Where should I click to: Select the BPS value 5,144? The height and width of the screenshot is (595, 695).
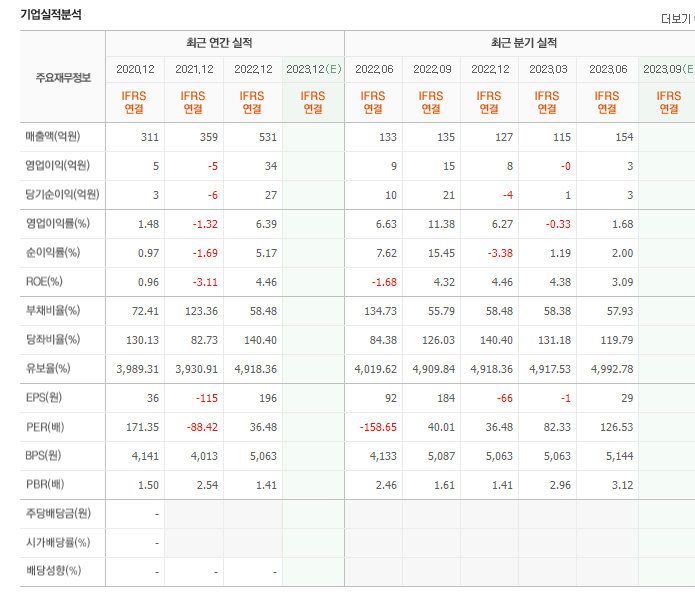[620, 456]
